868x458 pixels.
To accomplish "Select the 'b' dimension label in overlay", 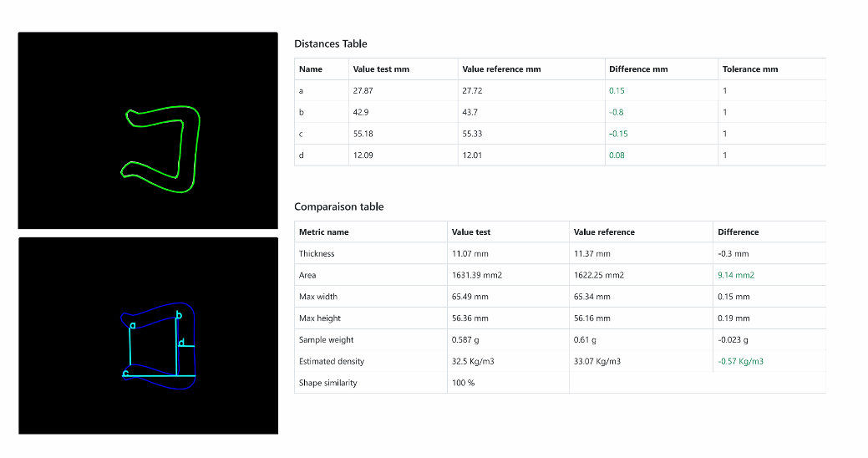I will [179, 314].
